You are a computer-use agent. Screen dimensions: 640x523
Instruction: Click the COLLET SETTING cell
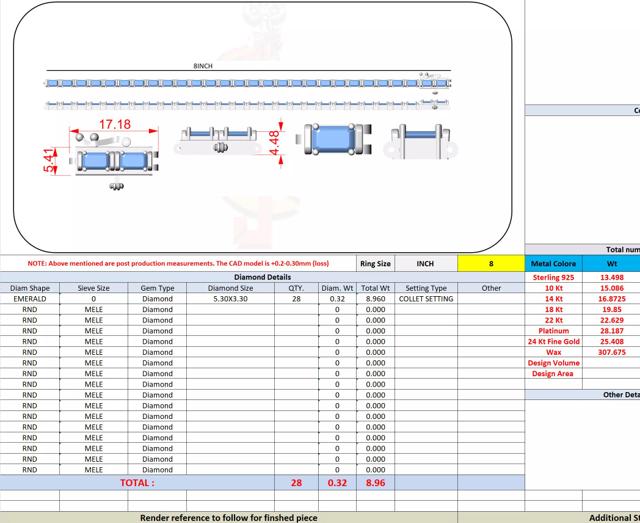tap(426, 299)
